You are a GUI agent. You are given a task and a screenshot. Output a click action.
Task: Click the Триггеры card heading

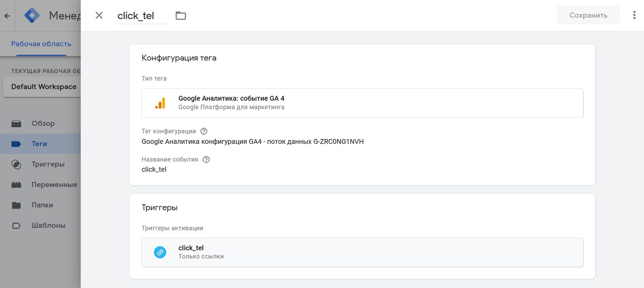pos(159,208)
